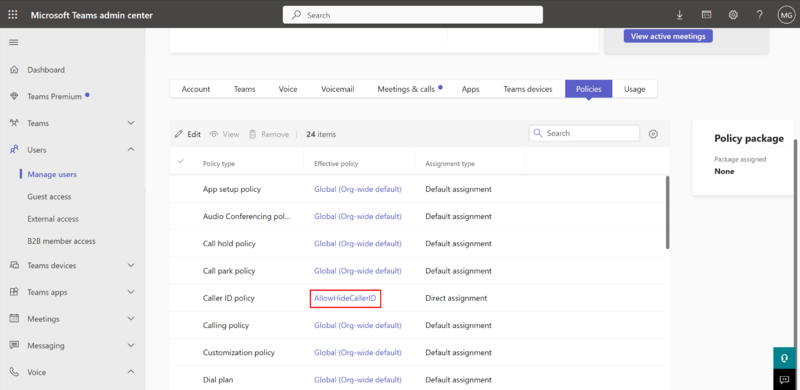Expand the Messaging section chevron
This screenshot has width=800, height=390.
click(x=131, y=345)
